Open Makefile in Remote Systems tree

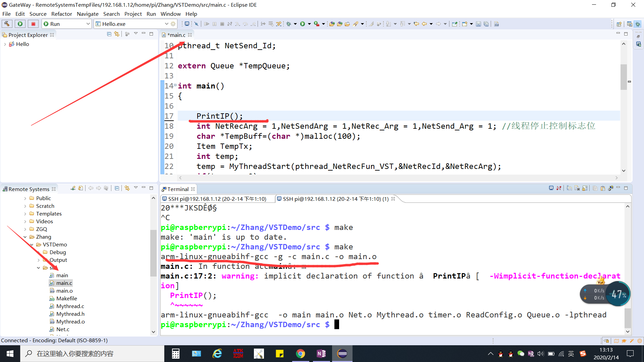click(x=66, y=298)
